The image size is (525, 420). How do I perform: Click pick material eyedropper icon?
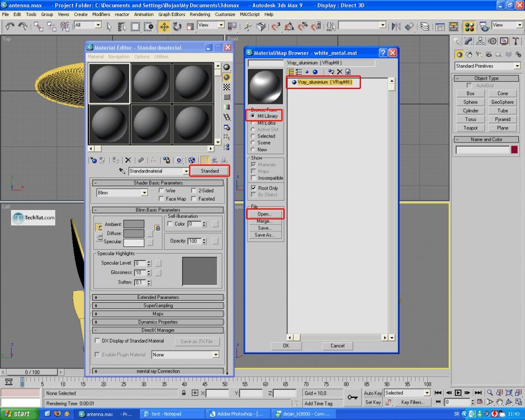(122, 171)
